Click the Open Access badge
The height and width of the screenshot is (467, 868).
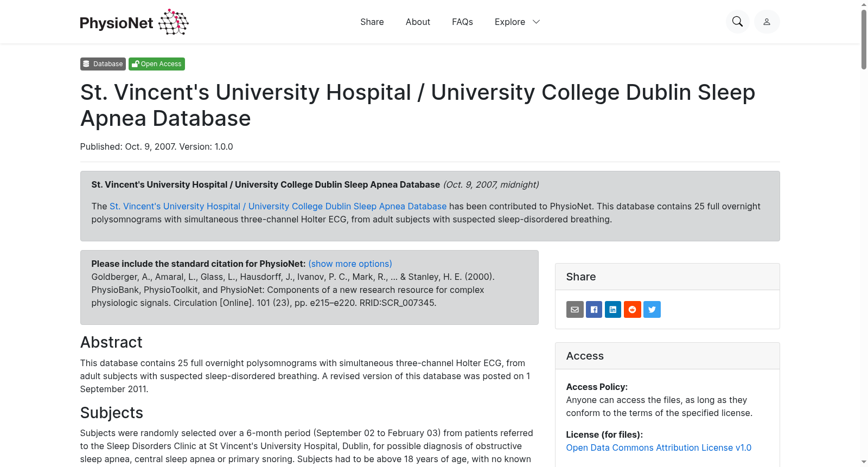point(157,64)
